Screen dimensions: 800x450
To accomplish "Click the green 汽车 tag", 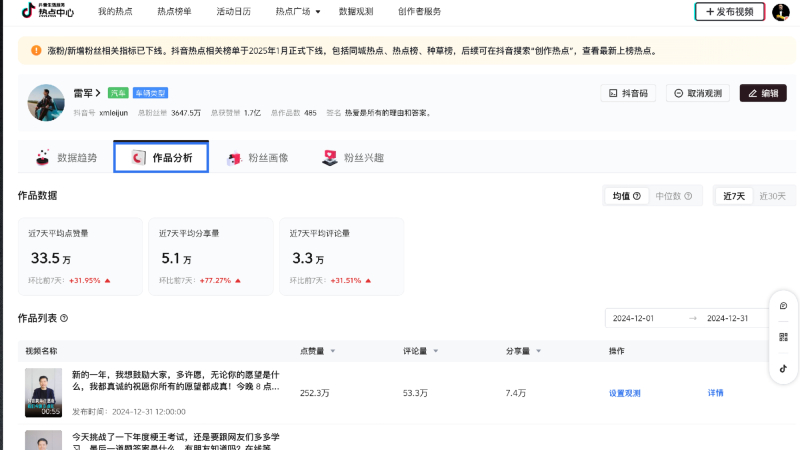I will [x=118, y=93].
